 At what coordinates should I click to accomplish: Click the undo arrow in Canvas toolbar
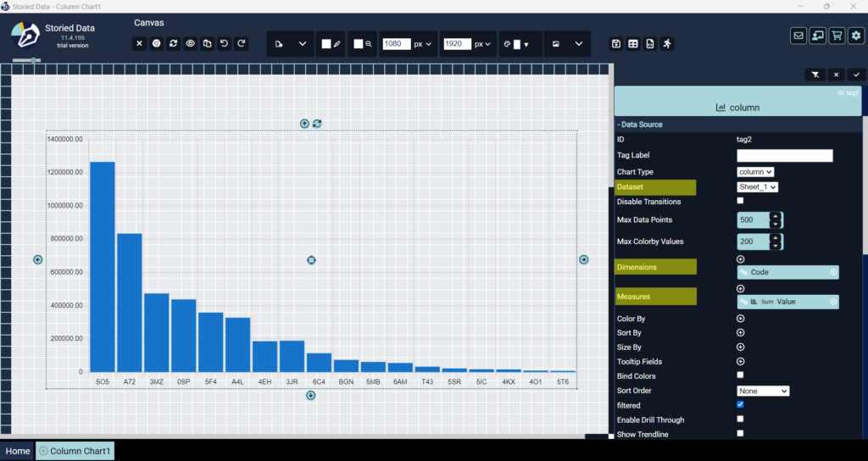(225, 43)
